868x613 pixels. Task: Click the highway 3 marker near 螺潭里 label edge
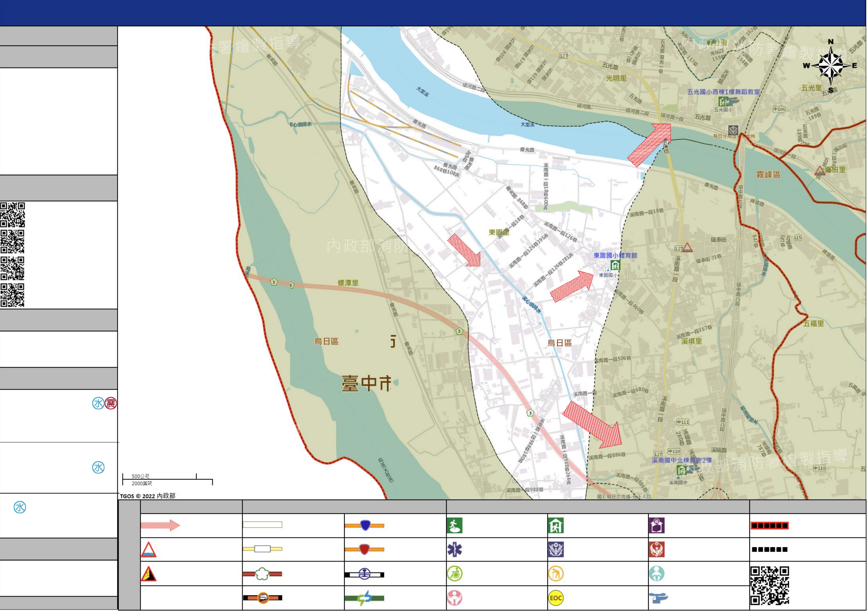(x=292, y=285)
